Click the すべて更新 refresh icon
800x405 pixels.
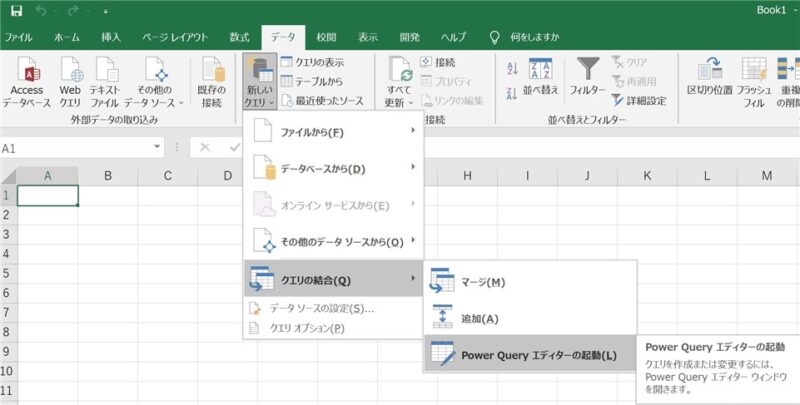(x=399, y=82)
